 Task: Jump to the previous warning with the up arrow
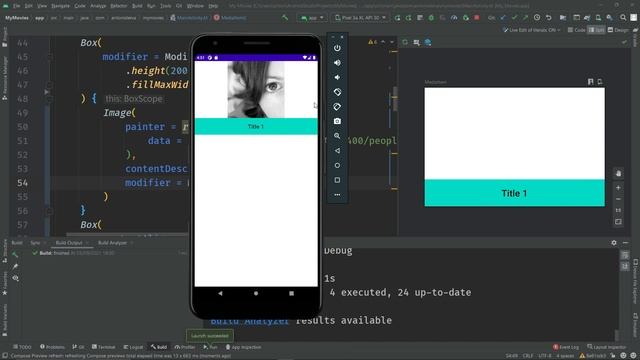click(383, 42)
